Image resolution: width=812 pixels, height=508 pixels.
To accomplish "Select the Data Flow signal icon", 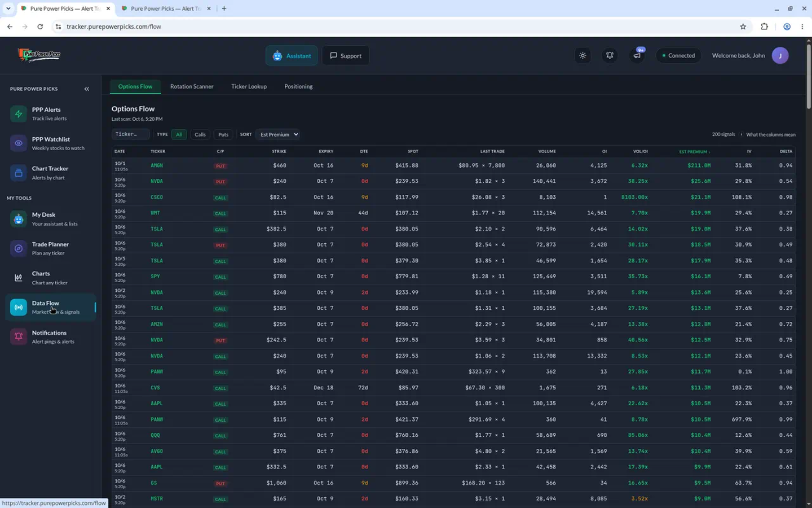I will pos(19,307).
